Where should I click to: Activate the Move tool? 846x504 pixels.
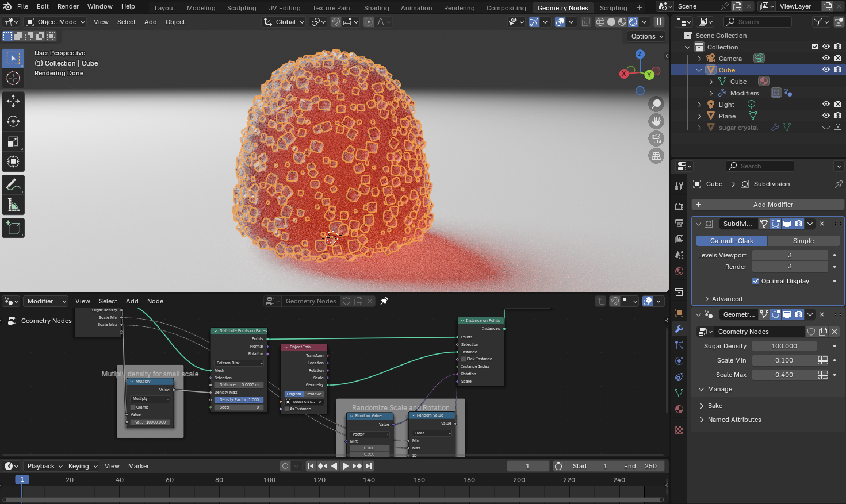13,101
